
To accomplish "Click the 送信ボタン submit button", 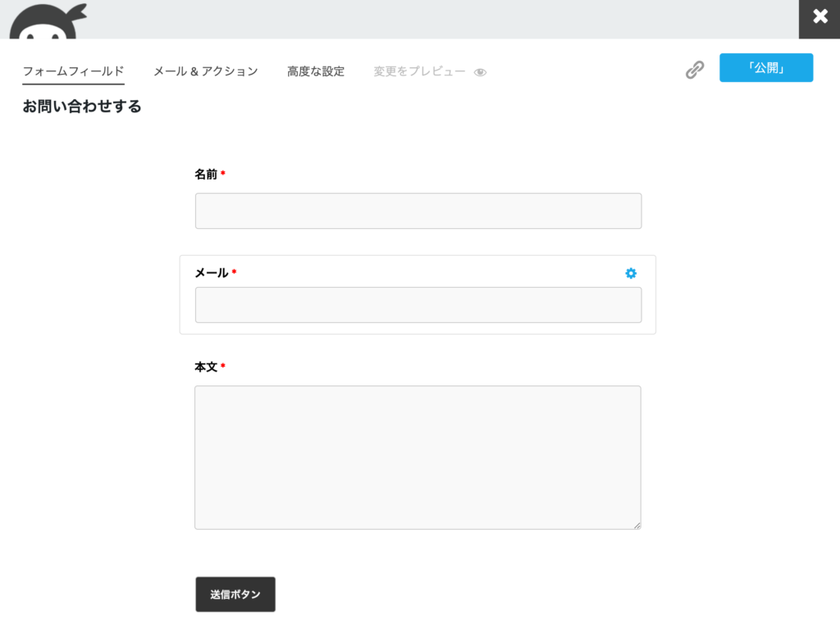I will point(235,594).
